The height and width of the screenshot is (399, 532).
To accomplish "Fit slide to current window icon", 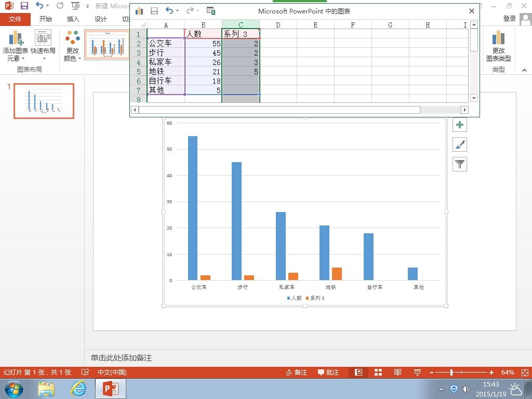I will pos(525,372).
